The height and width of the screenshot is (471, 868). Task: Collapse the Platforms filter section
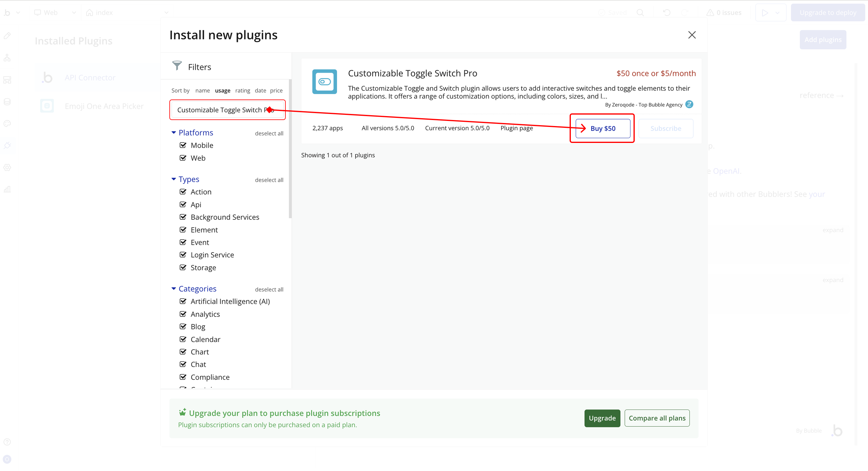(x=174, y=133)
